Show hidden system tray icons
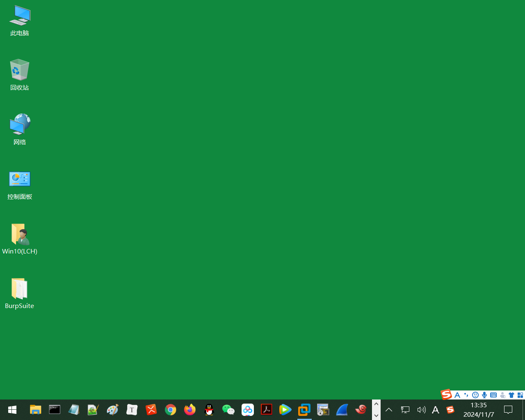Image resolution: width=525 pixels, height=420 pixels. coord(389,410)
